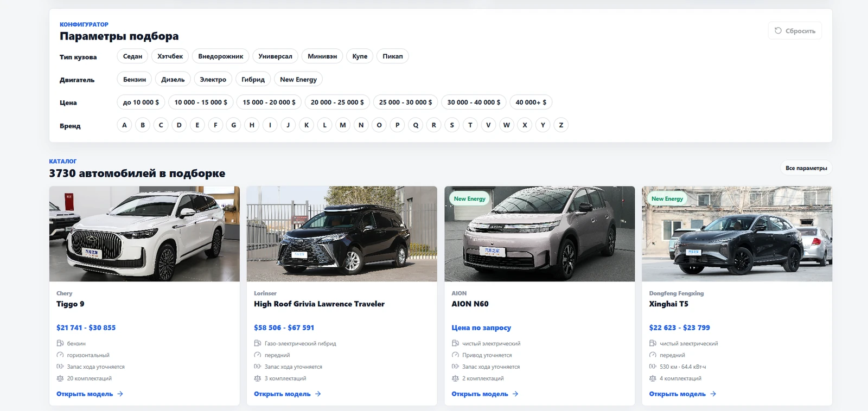Click the arrow icon in the Lorinser card open link
Image resolution: width=868 pixels, height=411 pixels.
pos(318,394)
